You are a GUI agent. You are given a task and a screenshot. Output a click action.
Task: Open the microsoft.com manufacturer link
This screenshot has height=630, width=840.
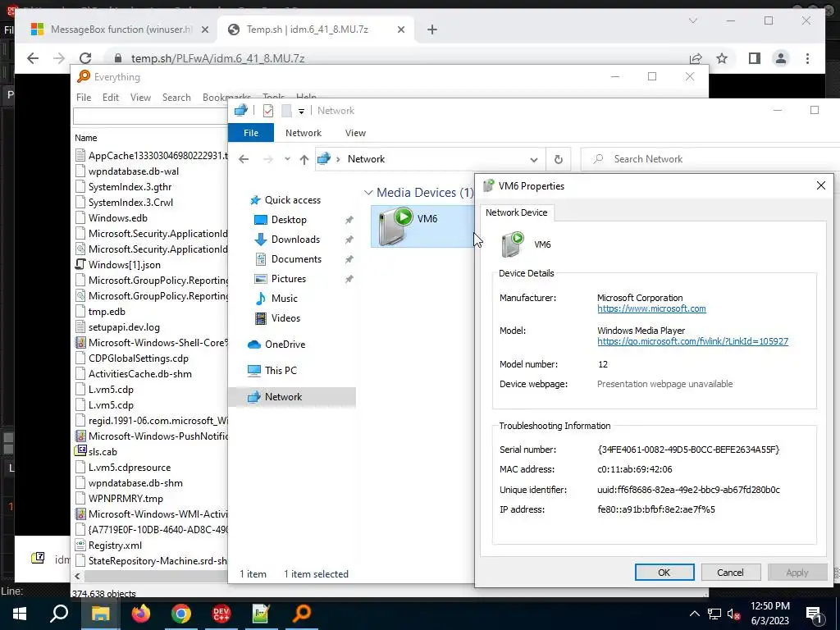coord(651,308)
